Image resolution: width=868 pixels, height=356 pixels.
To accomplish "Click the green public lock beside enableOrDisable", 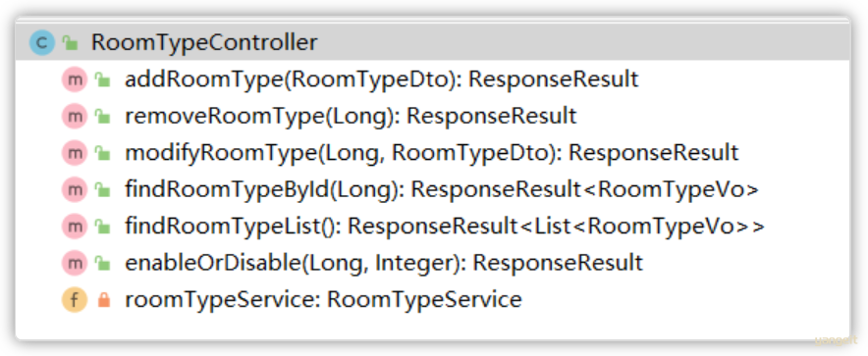I will pyautogui.click(x=102, y=263).
